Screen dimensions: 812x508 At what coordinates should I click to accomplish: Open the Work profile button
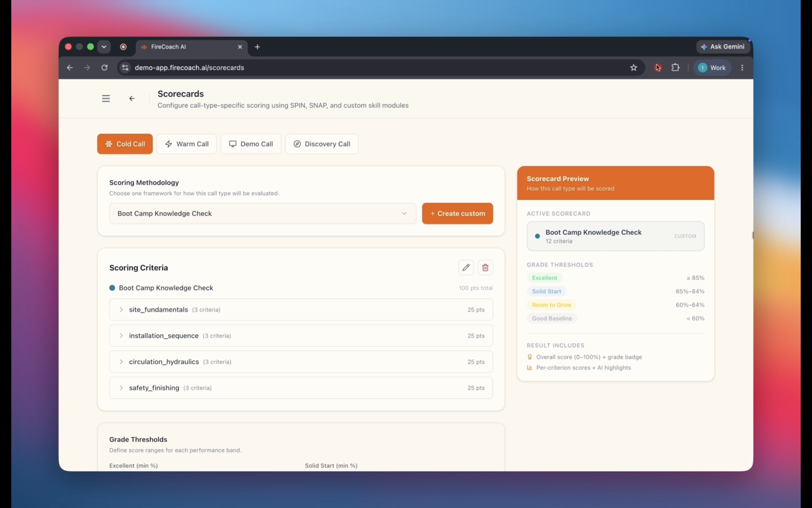pyautogui.click(x=712, y=67)
